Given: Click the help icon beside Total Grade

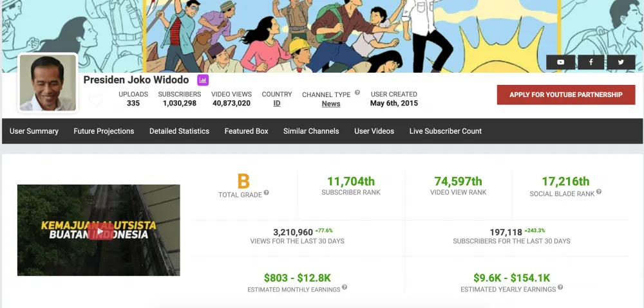Looking at the screenshot, I should [x=266, y=193].
